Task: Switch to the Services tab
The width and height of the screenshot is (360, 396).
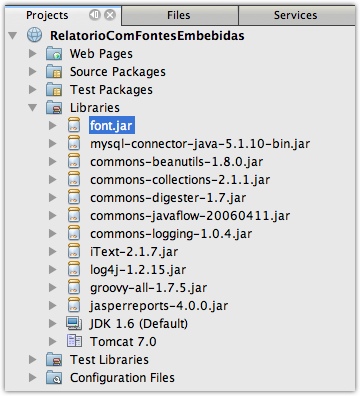Action: tap(296, 15)
